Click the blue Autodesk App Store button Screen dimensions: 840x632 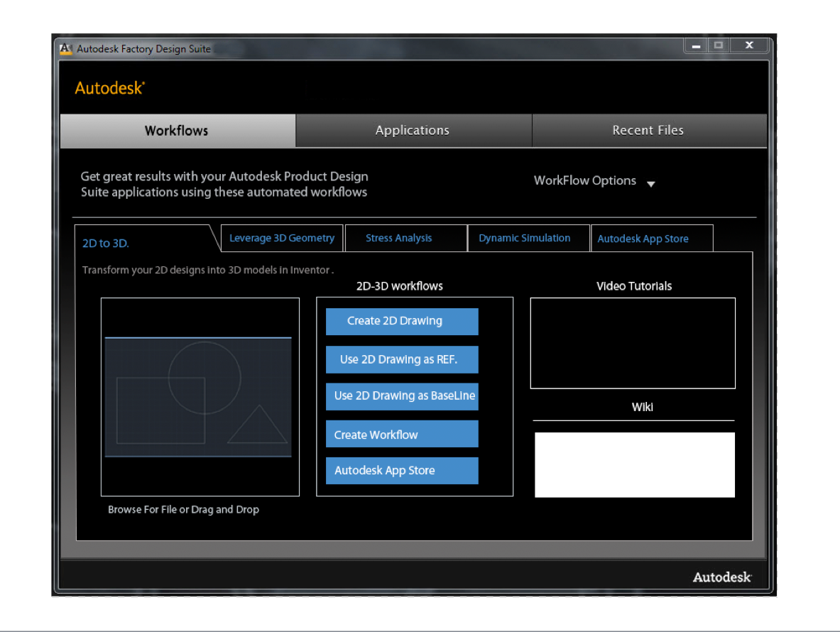click(402, 471)
